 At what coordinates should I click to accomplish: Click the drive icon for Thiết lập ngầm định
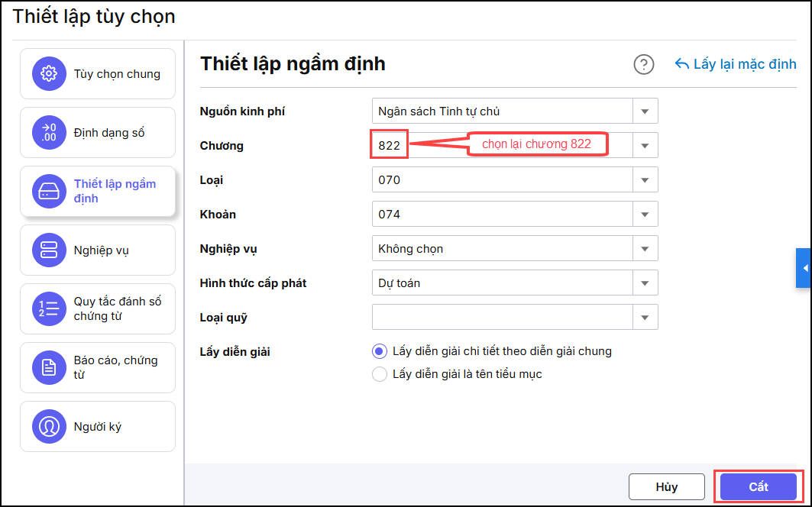point(49,191)
